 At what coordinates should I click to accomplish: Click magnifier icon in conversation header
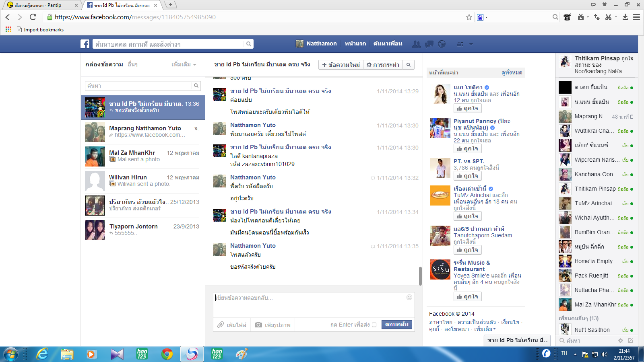click(408, 65)
